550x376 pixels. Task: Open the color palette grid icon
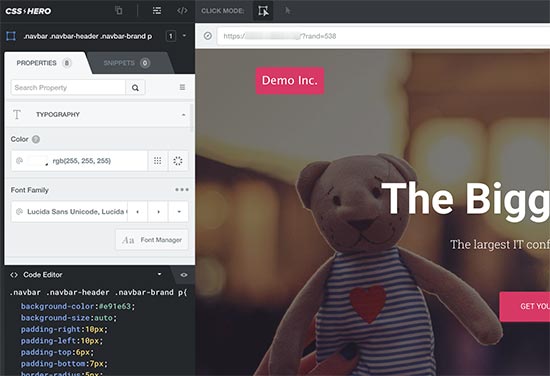click(x=158, y=161)
